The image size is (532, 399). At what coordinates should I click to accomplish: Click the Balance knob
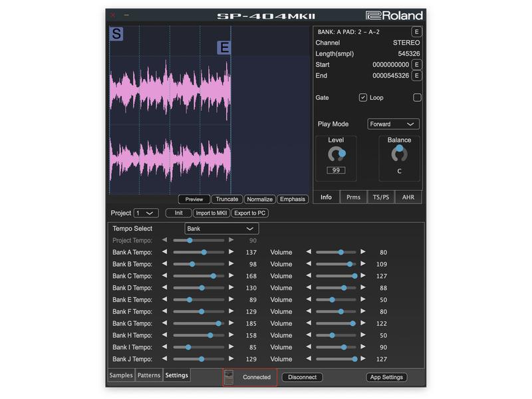click(x=400, y=154)
